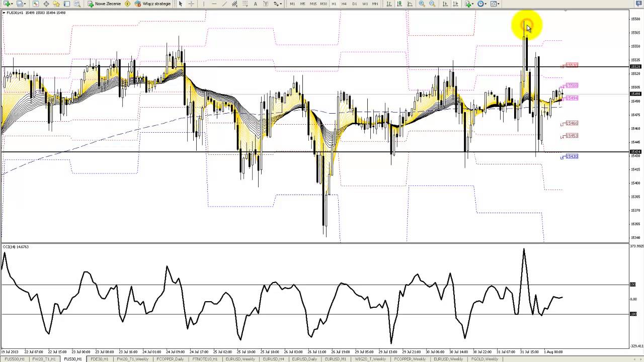Image resolution: width=644 pixels, height=362 pixels.
Task: Open the profiles dropdown arrow
Action: coord(25,4)
